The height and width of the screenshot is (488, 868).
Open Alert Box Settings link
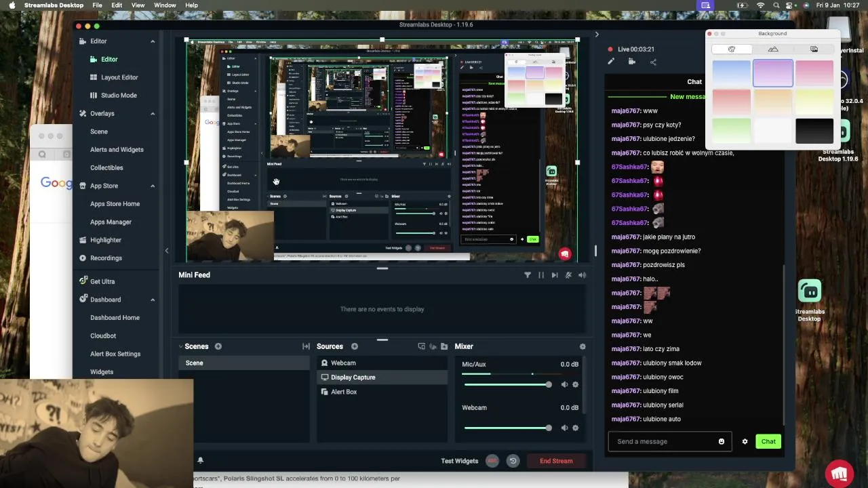[115, 354]
